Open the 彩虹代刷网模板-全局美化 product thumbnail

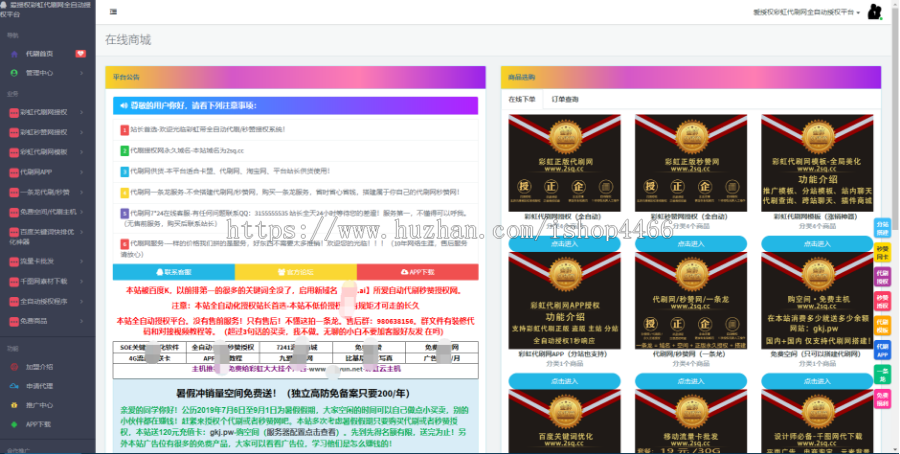point(817,163)
